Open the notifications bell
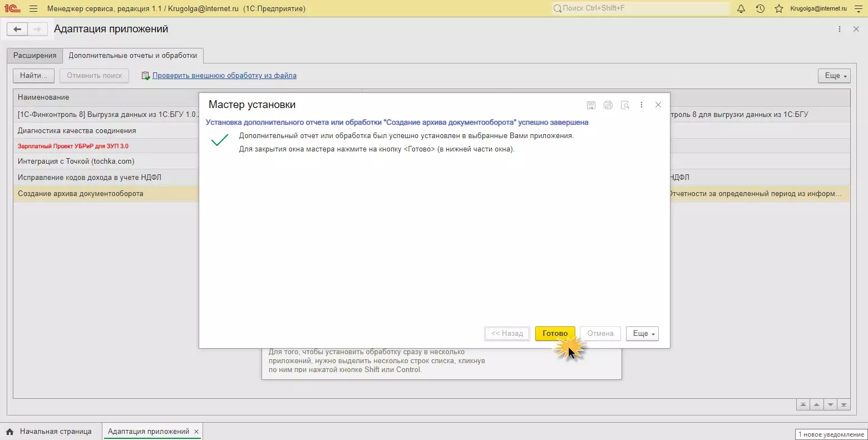868x440 pixels. [741, 9]
